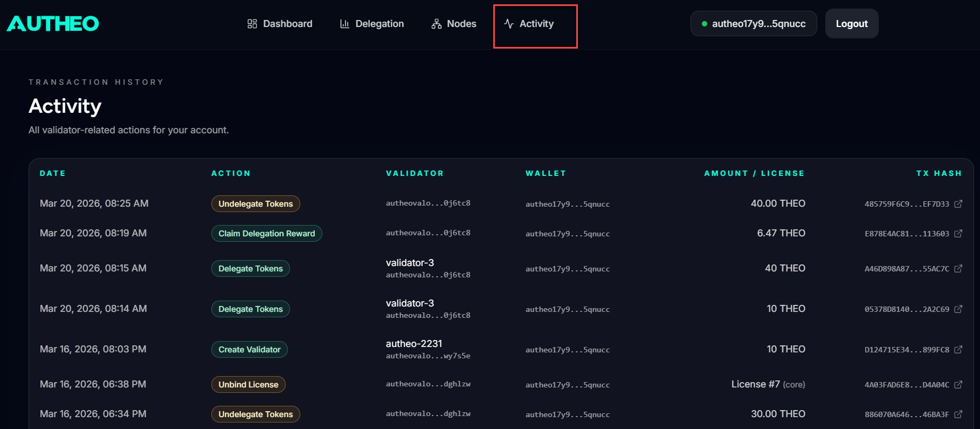Click the connected wallet autheo17y9...5qnucc button
980x429 pixels.
click(754, 24)
